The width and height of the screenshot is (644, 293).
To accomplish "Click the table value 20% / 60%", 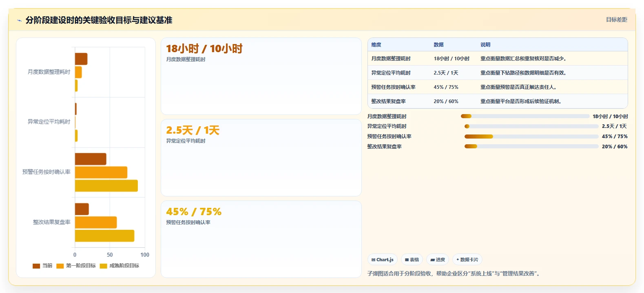I will tap(446, 101).
